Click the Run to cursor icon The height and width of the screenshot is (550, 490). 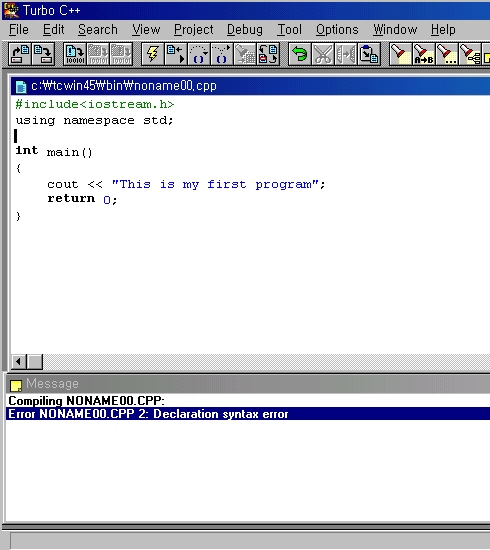coord(175,55)
